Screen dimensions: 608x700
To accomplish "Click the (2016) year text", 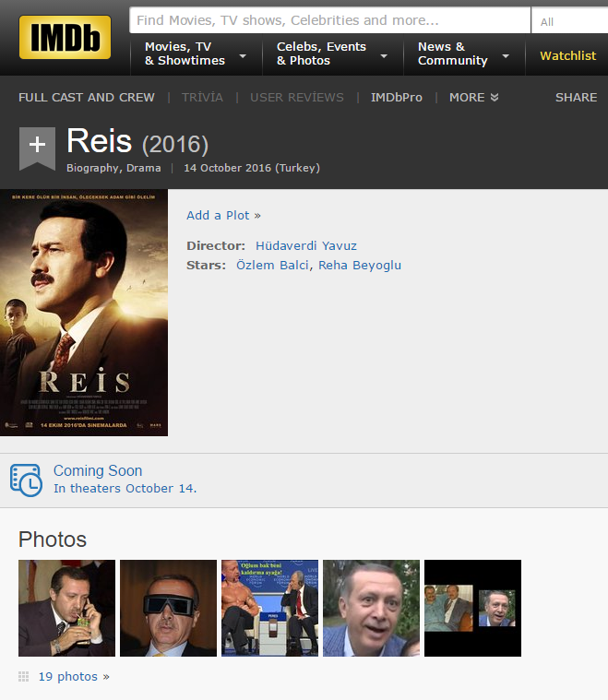I will pos(175,144).
